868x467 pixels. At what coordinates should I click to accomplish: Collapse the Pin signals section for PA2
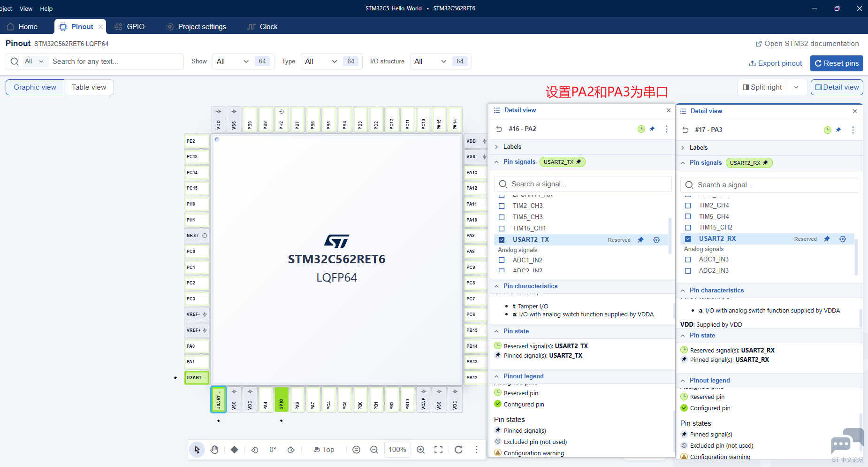click(496, 162)
